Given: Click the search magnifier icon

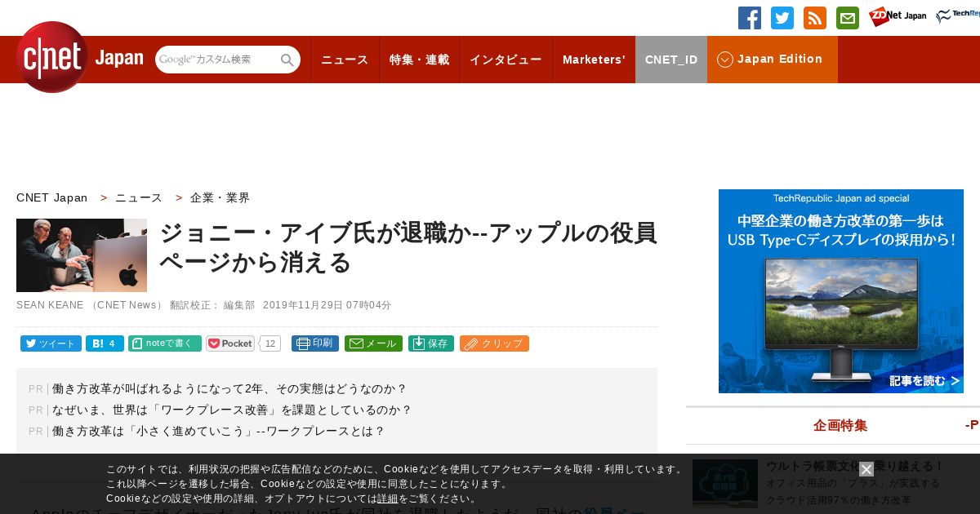Looking at the screenshot, I should (287, 60).
